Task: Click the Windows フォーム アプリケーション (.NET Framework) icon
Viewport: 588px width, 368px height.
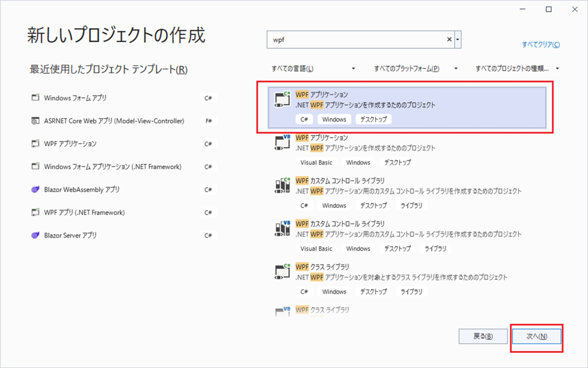Action: pos(35,167)
